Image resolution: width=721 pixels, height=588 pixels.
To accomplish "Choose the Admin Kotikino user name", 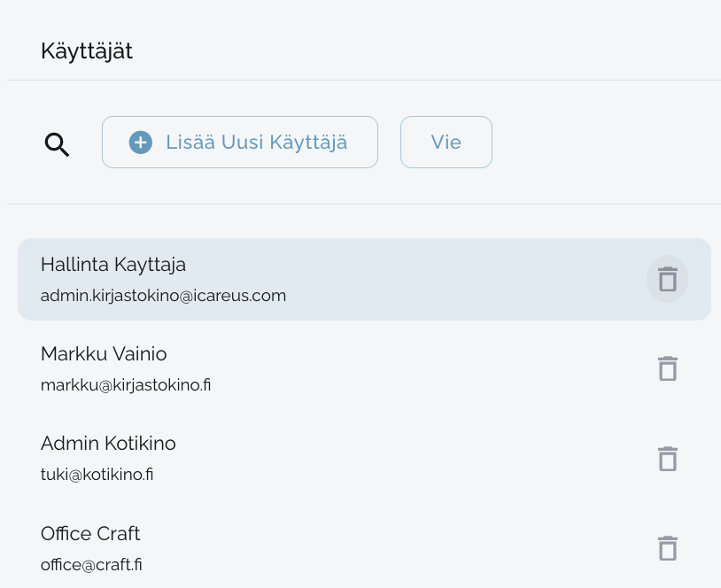I will click(x=108, y=444).
